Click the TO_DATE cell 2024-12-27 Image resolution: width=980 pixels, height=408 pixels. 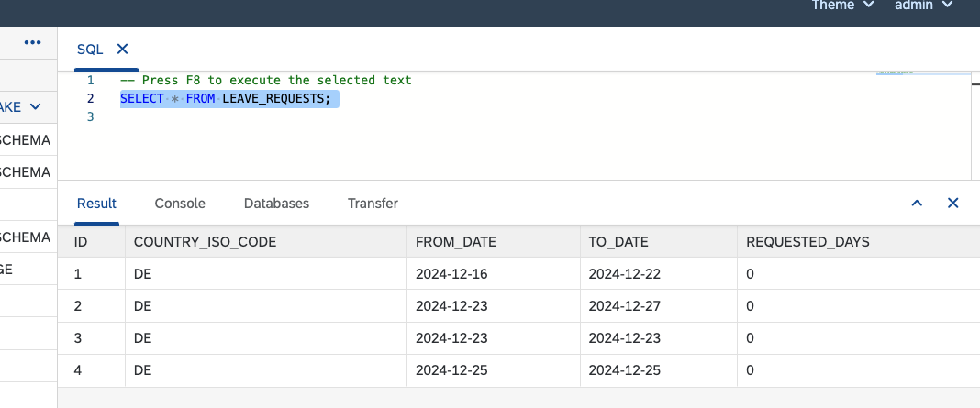[x=624, y=306]
